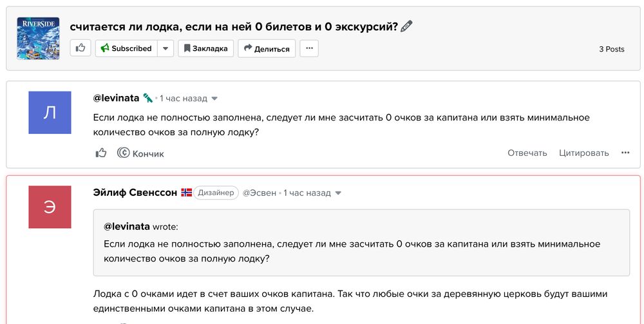Reply to @levinata's post with Отвечать
This screenshot has width=644, height=324.
[x=527, y=153]
